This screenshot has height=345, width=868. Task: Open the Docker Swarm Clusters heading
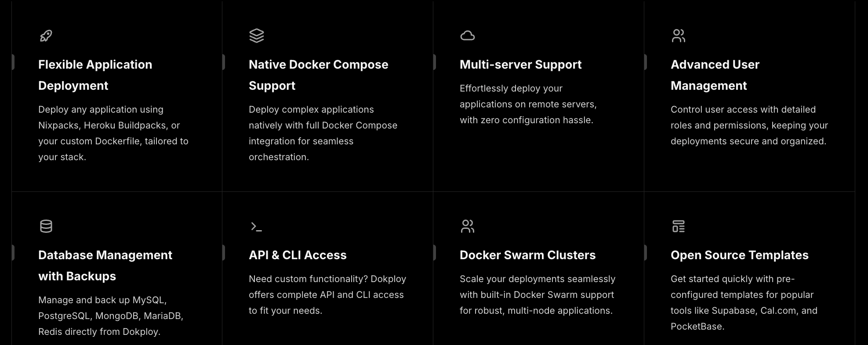(527, 255)
